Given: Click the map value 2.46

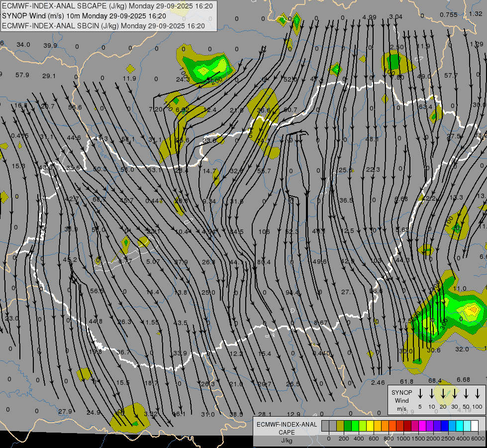Looking at the screenshot, I should (x=378, y=382).
